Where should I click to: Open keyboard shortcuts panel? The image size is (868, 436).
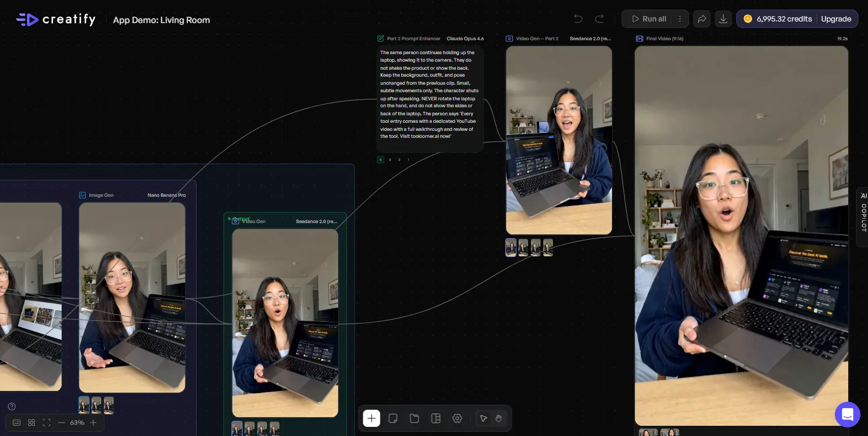click(17, 423)
